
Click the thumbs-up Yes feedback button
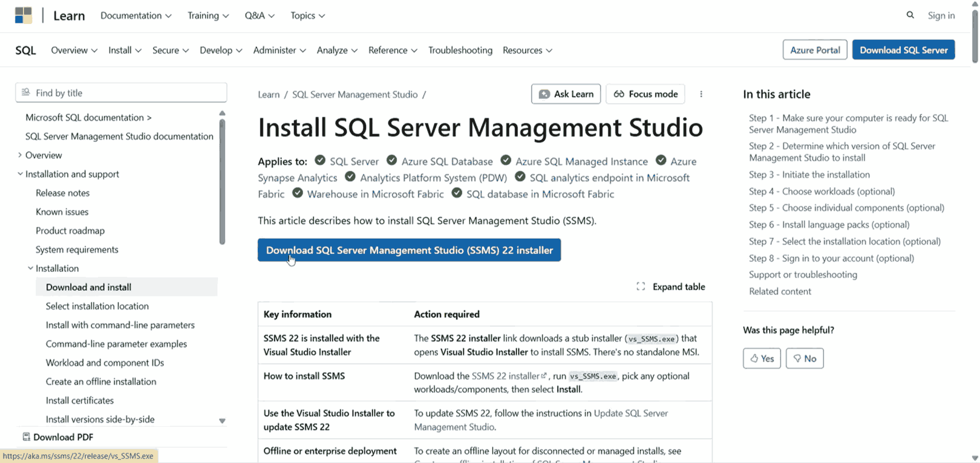click(x=762, y=358)
